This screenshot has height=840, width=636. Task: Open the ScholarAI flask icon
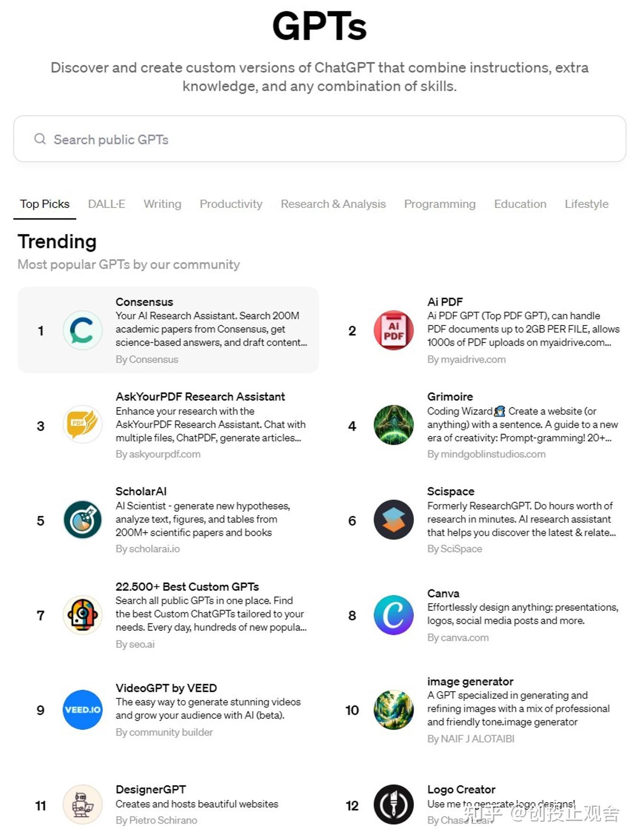coord(82,520)
